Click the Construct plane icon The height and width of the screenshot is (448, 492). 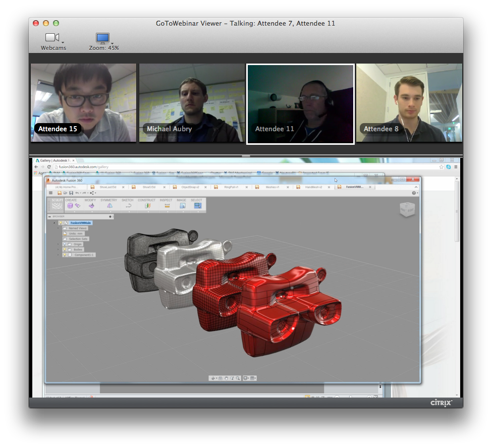coord(148,206)
